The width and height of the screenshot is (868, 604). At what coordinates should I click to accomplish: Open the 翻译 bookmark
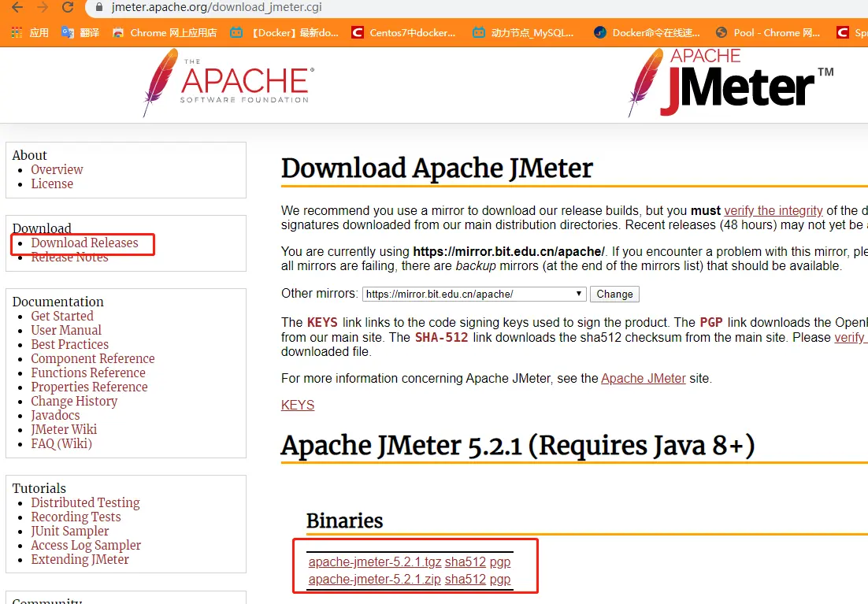[x=81, y=32]
